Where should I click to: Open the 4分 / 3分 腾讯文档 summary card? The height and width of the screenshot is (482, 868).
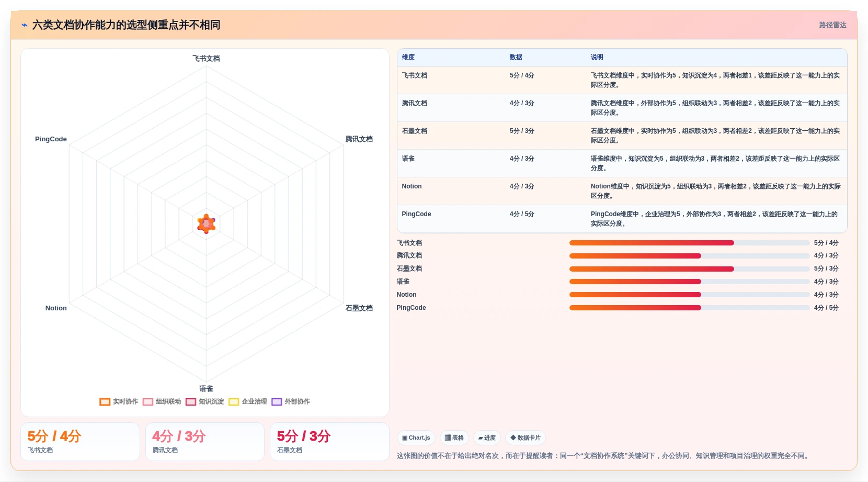205,442
